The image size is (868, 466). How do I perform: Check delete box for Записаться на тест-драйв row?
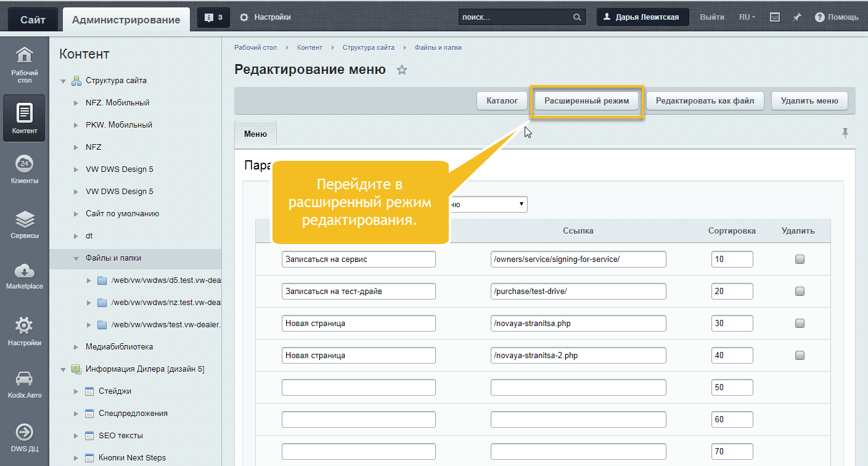[800, 292]
